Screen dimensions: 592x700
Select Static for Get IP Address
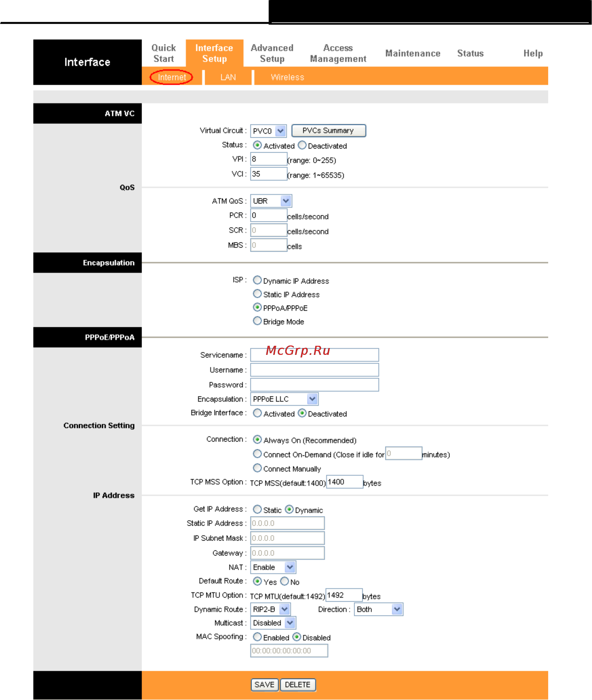[257, 509]
